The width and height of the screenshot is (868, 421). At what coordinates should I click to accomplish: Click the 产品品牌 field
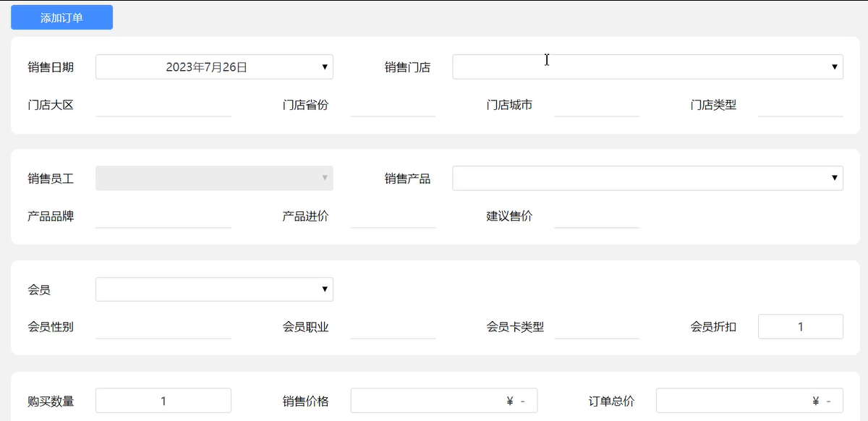[x=163, y=216]
